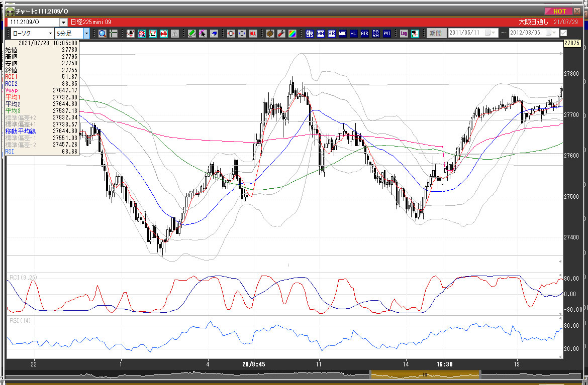This screenshot has height=385, width=588.
Task: Toggle the Log scale button
Action: 404,34
